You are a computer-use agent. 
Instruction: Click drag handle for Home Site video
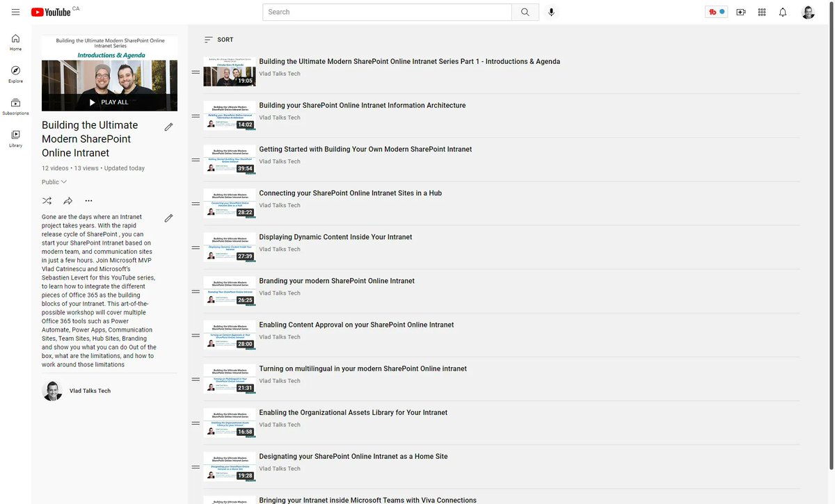[196, 466]
